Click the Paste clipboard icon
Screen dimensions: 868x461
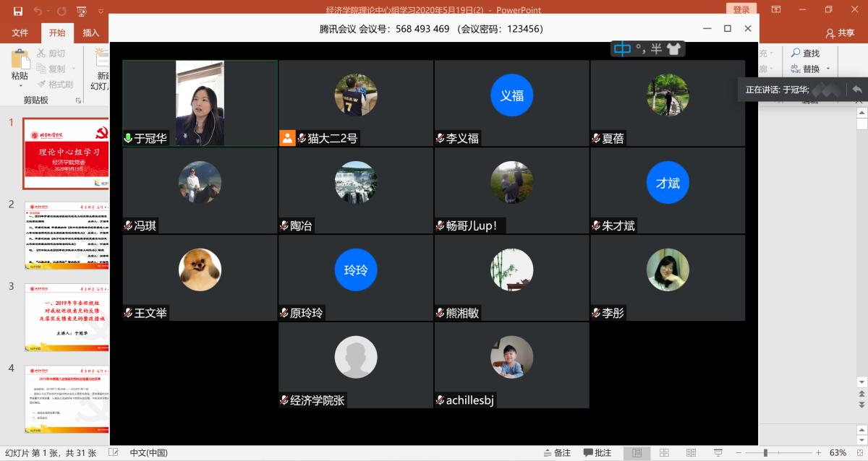tap(20, 59)
